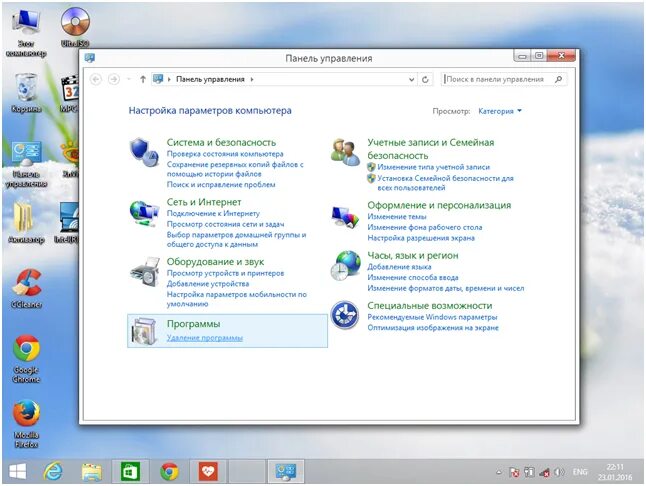The image size is (646, 486).
Task: Refresh the Control Panel address bar
Action: 425,79
